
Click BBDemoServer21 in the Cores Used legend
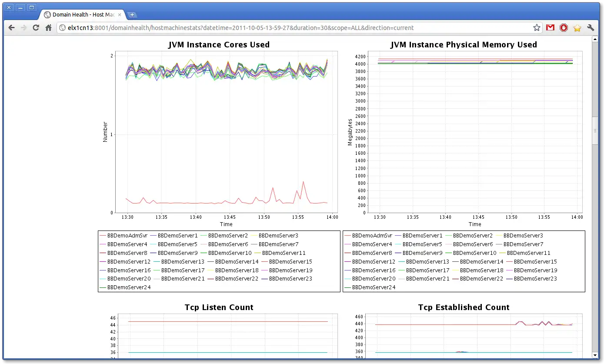coord(183,278)
